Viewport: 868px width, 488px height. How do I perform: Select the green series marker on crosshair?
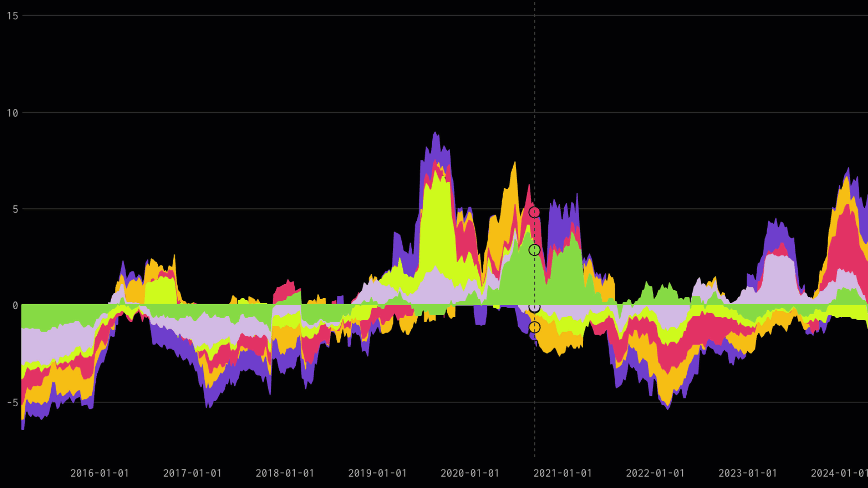coord(535,251)
